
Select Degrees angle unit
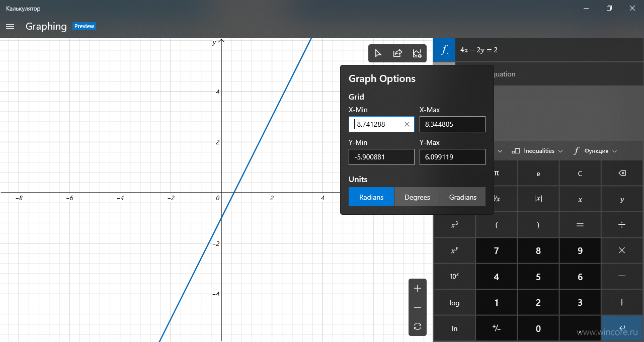(417, 197)
